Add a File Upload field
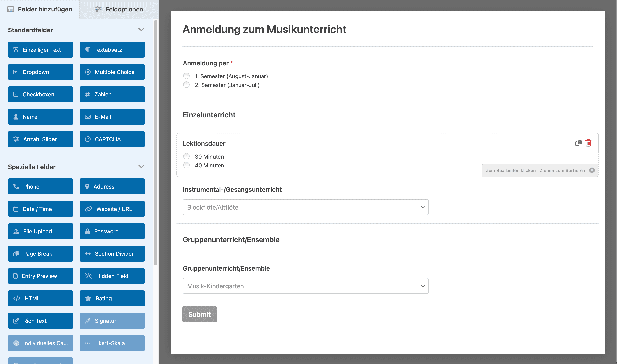This screenshot has height=364, width=617. click(40, 231)
